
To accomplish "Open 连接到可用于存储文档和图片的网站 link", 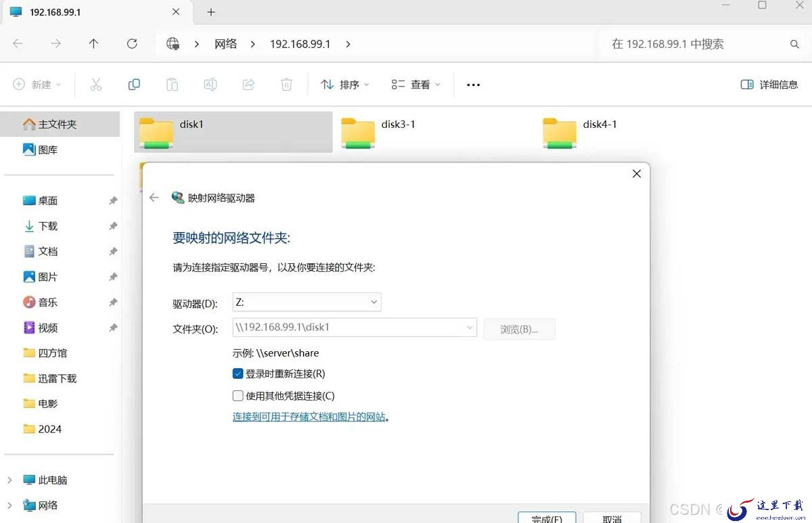I will click(x=309, y=417).
